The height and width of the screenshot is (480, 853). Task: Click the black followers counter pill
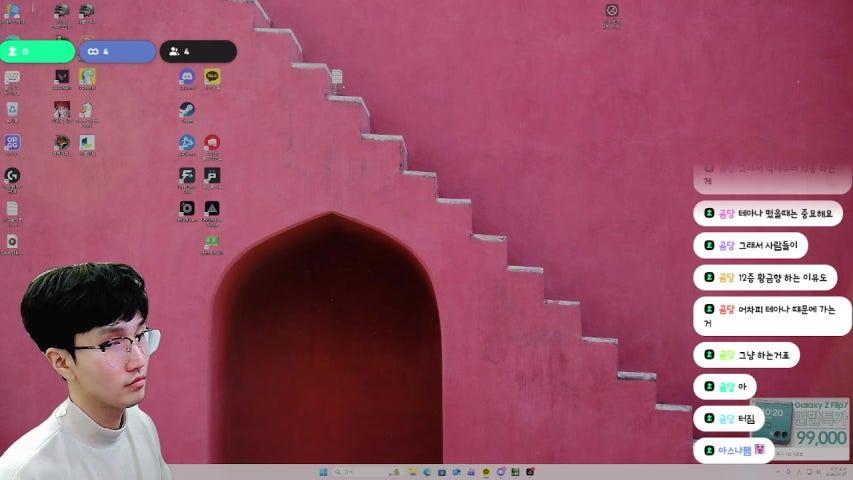click(x=198, y=51)
